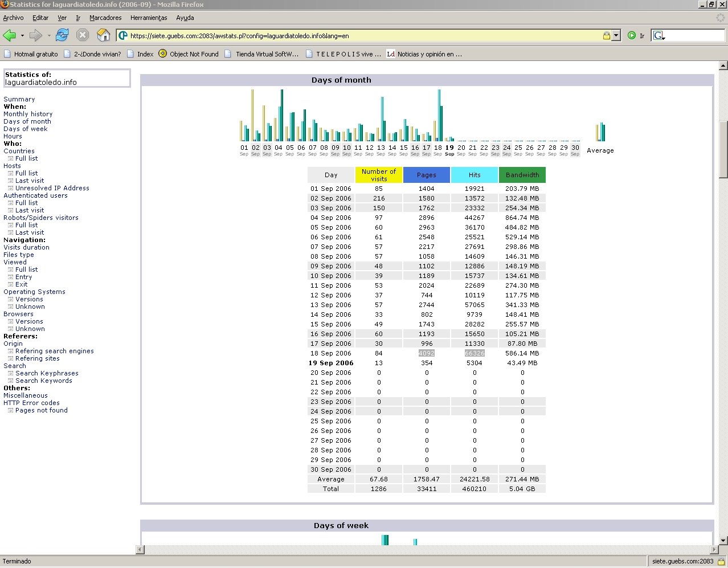This screenshot has height=568, width=728.
Task: Open Countries link in sidebar
Action: coord(19,151)
